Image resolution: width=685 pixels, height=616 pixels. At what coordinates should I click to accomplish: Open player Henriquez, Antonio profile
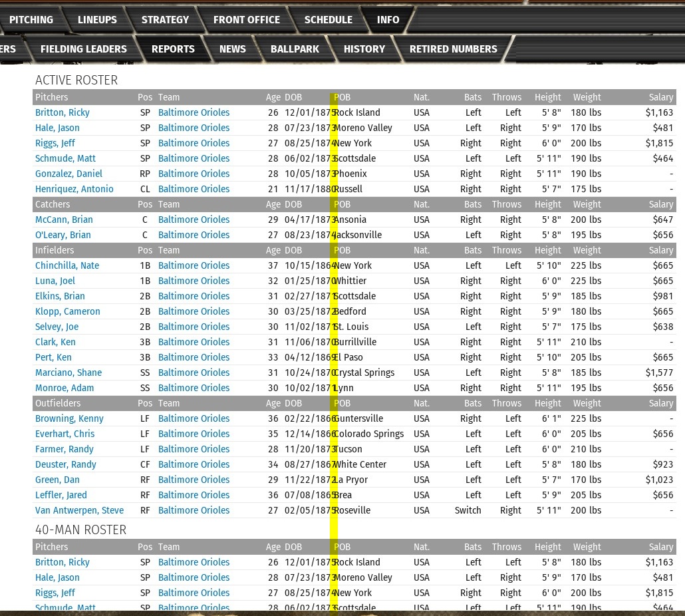74,189
